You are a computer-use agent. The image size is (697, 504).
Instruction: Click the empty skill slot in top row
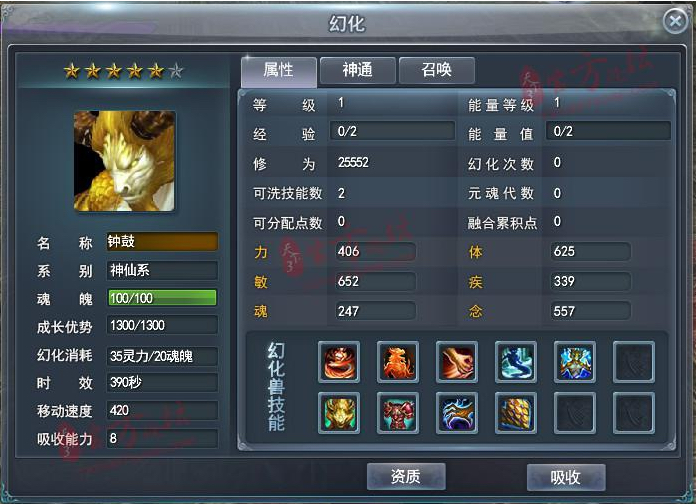[x=633, y=362]
